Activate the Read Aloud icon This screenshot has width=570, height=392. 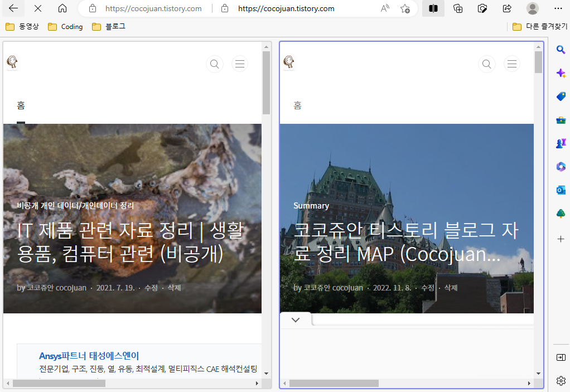[385, 8]
